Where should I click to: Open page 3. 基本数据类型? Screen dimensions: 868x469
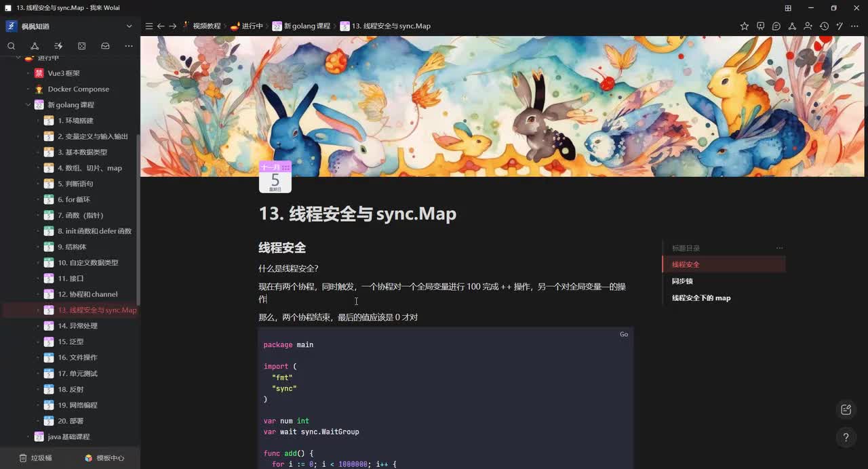click(83, 152)
